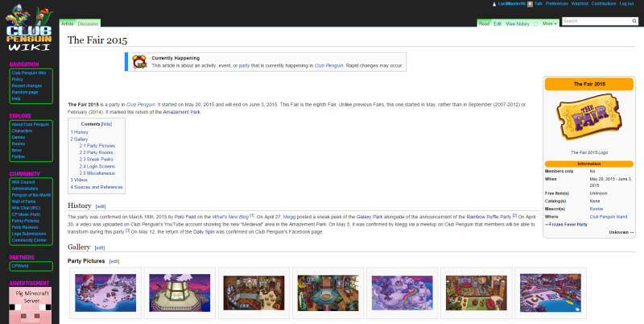Image resolution: width=644 pixels, height=324 pixels.
Task: Open Rookie mascot link in the infobox
Action: click(x=597, y=209)
